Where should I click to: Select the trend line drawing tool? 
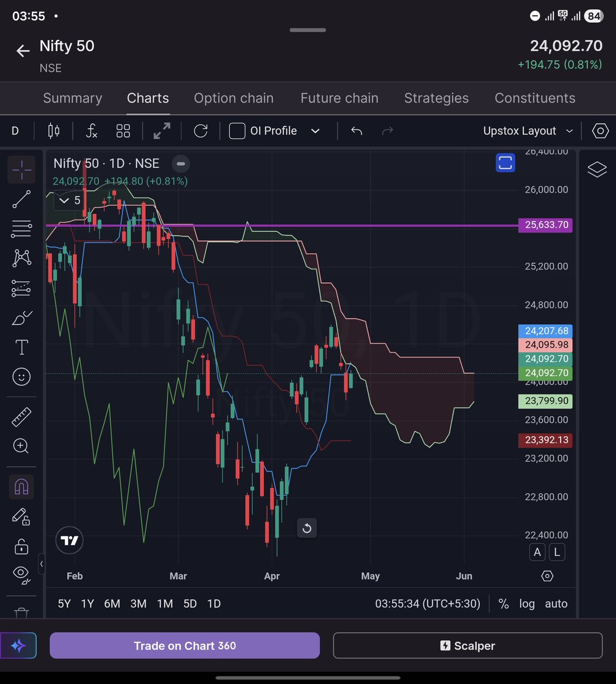21,199
